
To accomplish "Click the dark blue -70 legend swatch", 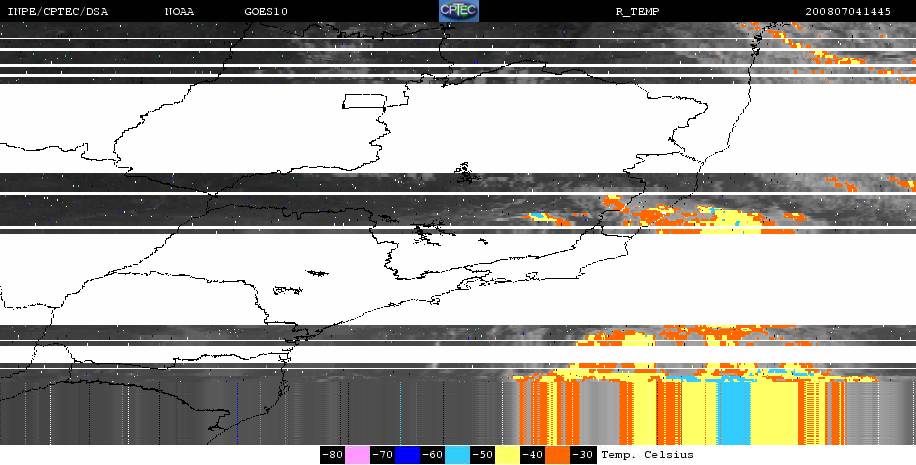I will 407,455.
